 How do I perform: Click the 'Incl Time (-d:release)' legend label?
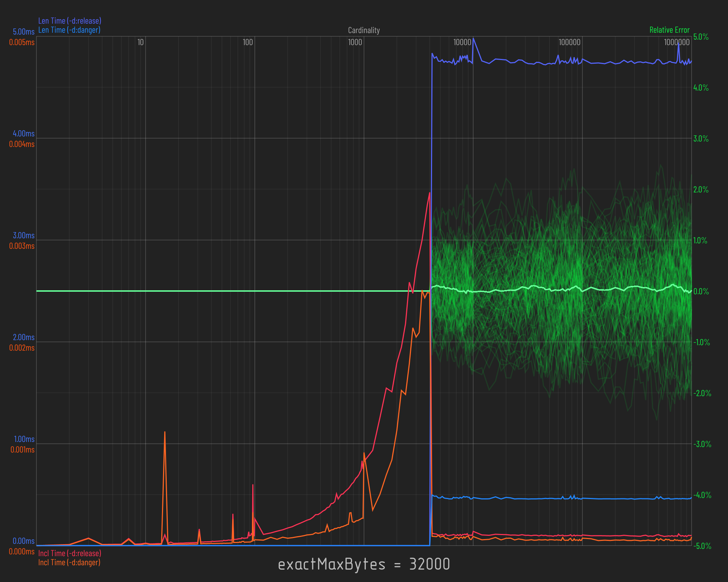pyautogui.click(x=70, y=553)
